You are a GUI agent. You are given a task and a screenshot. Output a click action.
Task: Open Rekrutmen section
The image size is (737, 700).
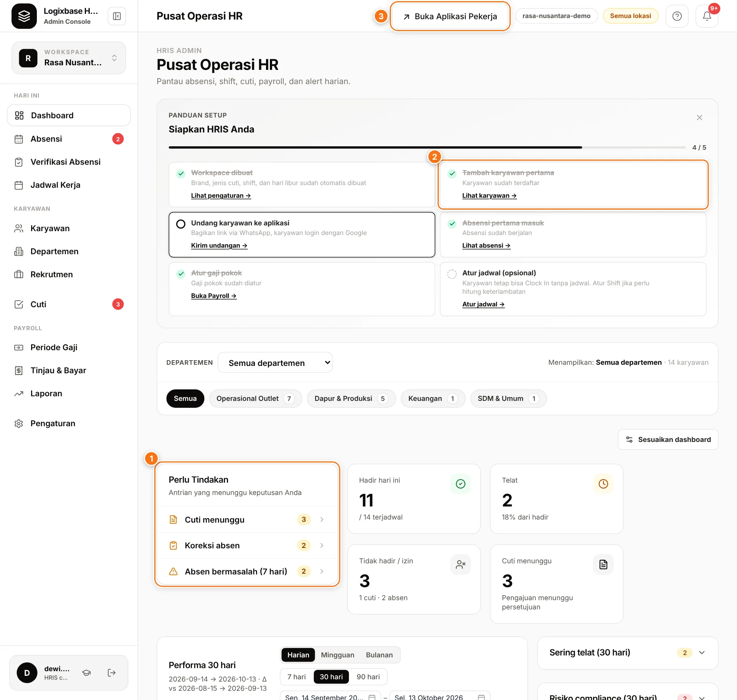69,274
